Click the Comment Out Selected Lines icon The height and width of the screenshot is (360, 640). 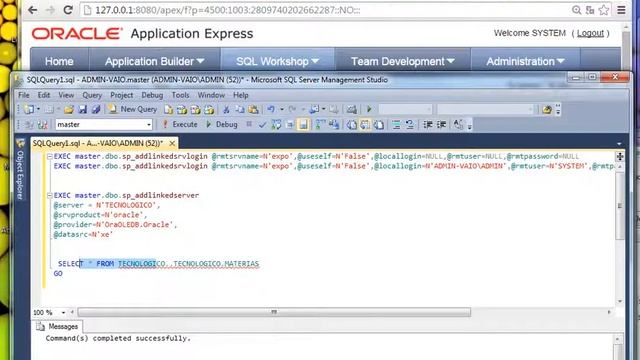[x=396, y=125]
